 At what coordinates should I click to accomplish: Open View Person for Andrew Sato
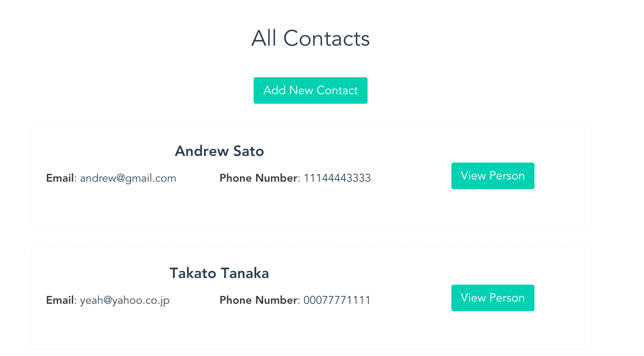493,176
